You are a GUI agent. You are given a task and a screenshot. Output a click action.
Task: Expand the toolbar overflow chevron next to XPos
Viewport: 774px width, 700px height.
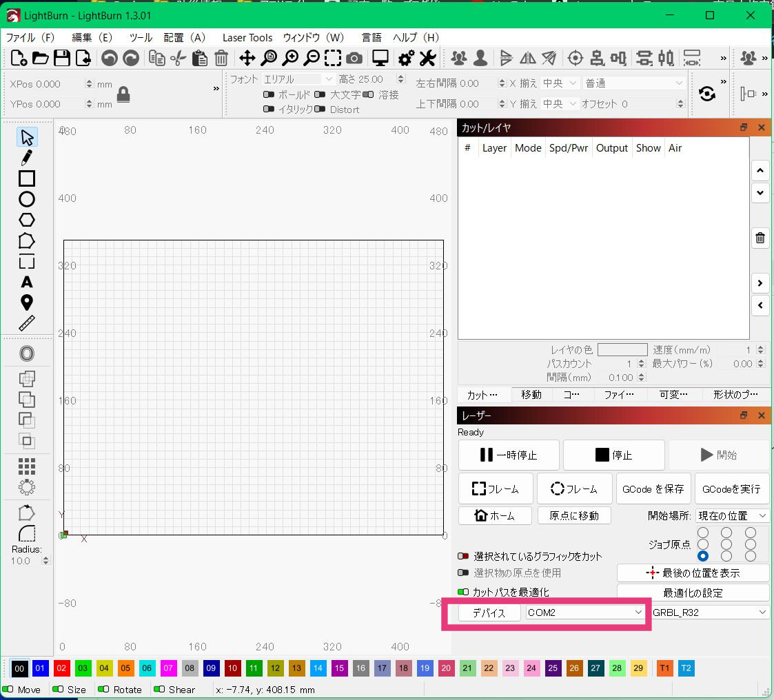pyautogui.click(x=216, y=88)
